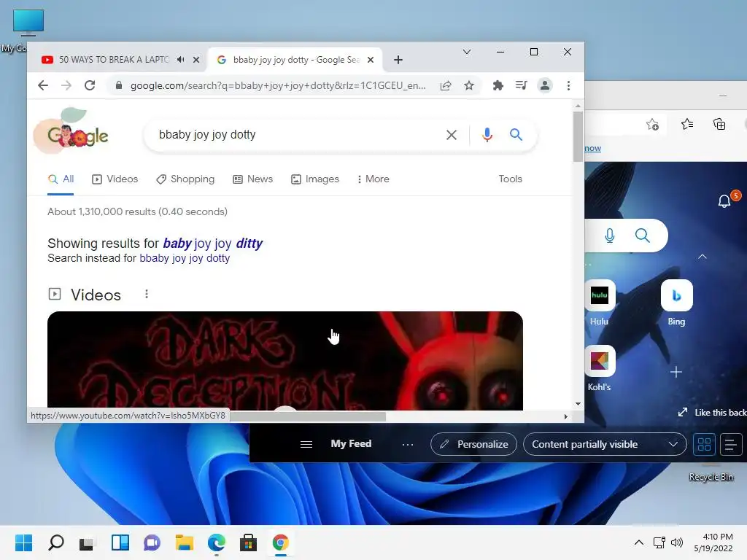Open the media control icon in Chrome
Viewport: 747px width, 560px height.
[521, 86]
